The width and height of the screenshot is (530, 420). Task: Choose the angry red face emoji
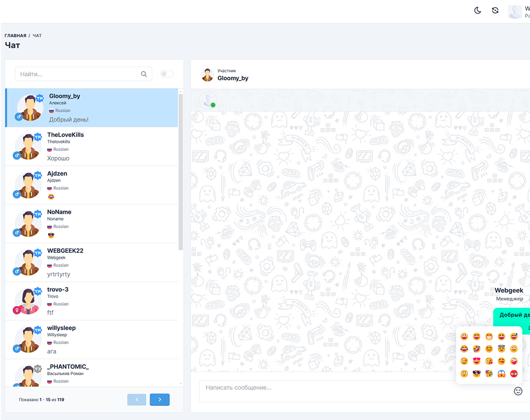(514, 374)
